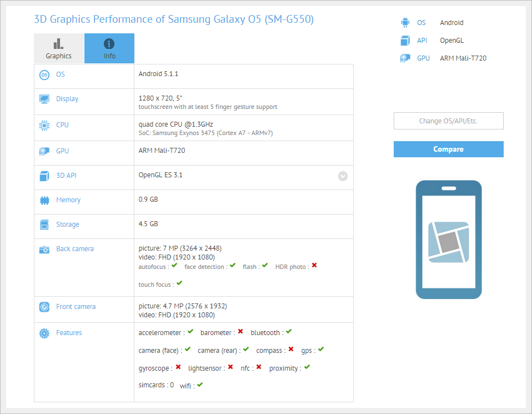Screen dimensions: 532x414
Task: Click the wifi green checkmark
Action: 200,385
